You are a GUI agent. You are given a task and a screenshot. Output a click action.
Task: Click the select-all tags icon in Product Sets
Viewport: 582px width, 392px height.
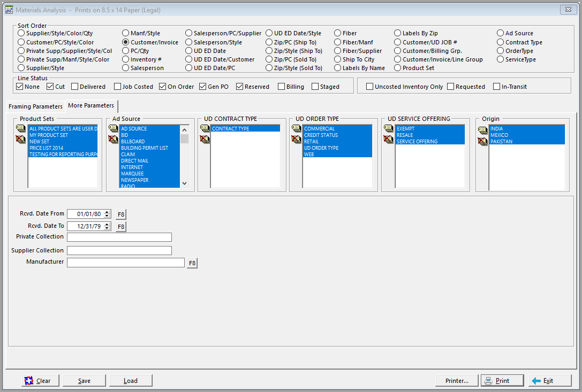[x=20, y=129]
